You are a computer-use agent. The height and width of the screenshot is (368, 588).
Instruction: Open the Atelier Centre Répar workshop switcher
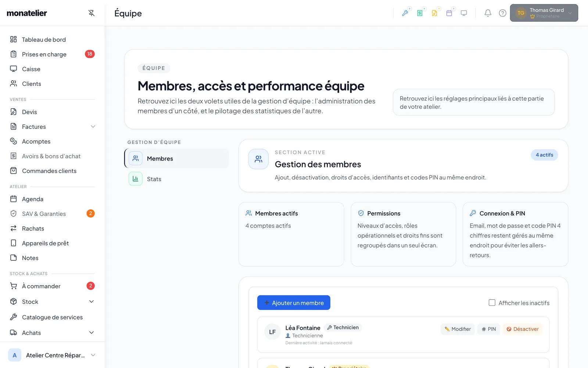pyautogui.click(x=52, y=355)
